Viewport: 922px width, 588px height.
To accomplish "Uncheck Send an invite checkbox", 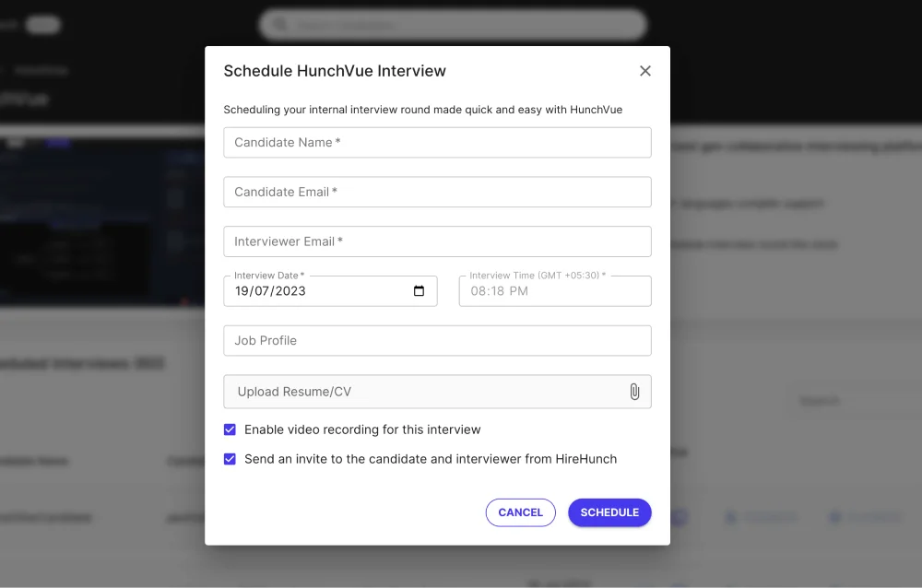I will [x=230, y=459].
